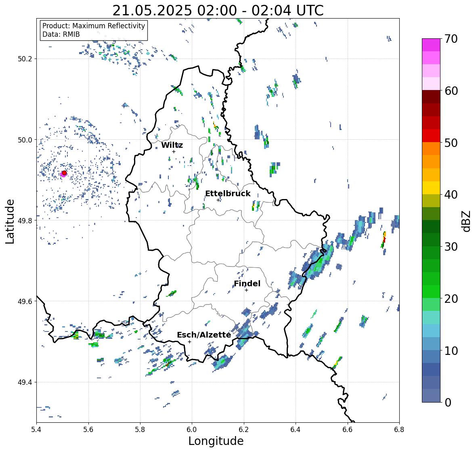Click the Data: RMIB text
Viewport: 476px width, 451px height.
(61, 34)
